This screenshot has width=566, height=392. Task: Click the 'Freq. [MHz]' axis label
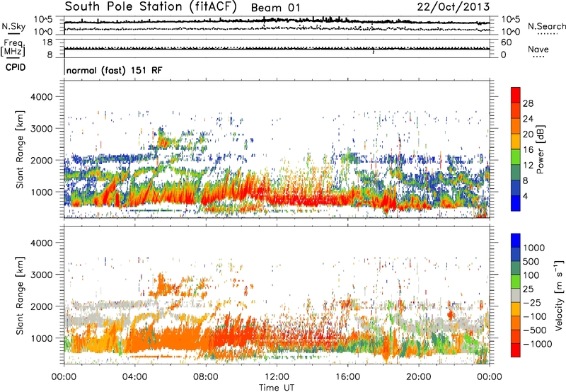[x=13, y=47]
